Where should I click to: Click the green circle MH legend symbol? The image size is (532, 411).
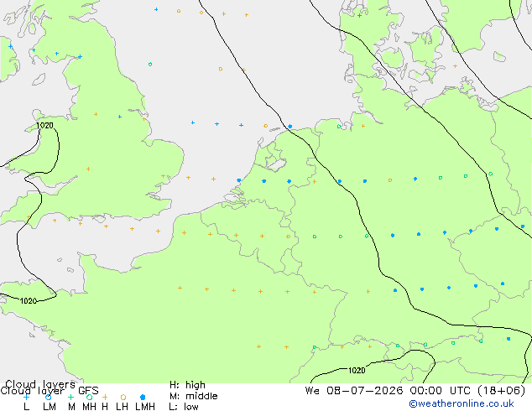89,397
